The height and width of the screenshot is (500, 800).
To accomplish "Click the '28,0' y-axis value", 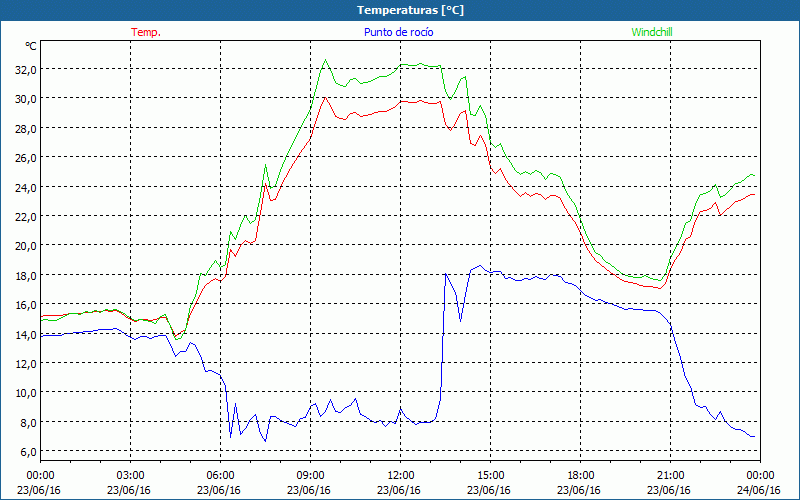I will click(x=26, y=129).
